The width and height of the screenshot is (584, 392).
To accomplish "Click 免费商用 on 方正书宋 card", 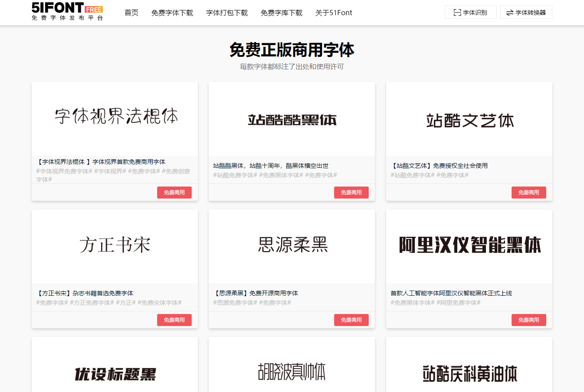I will coord(174,320).
